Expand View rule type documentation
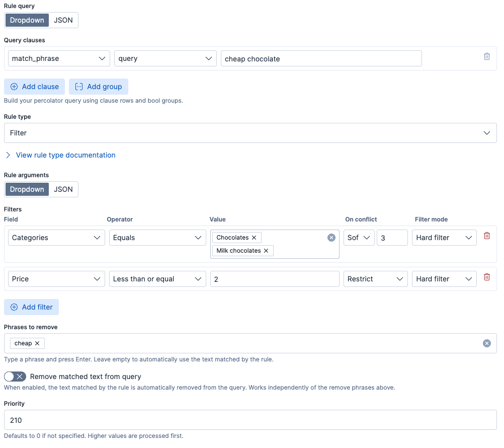Viewport: 504px width, 448px height. pos(60,155)
